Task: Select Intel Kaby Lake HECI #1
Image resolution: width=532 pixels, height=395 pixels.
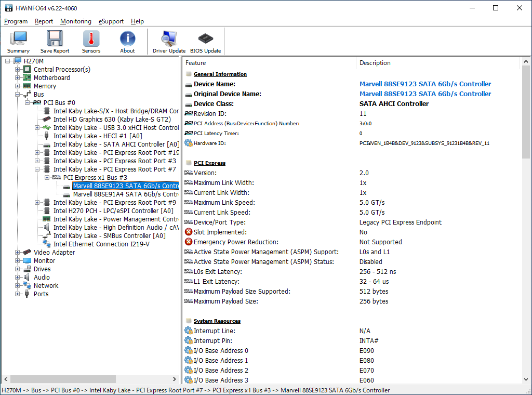Action: [x=98, y=136]
